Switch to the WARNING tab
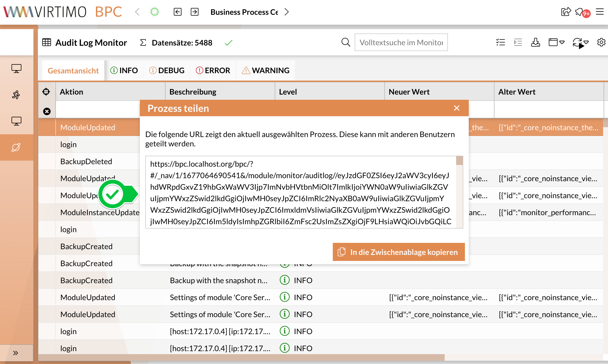The height and width of the screenshot is (364, 608). (x=265, y=70)
